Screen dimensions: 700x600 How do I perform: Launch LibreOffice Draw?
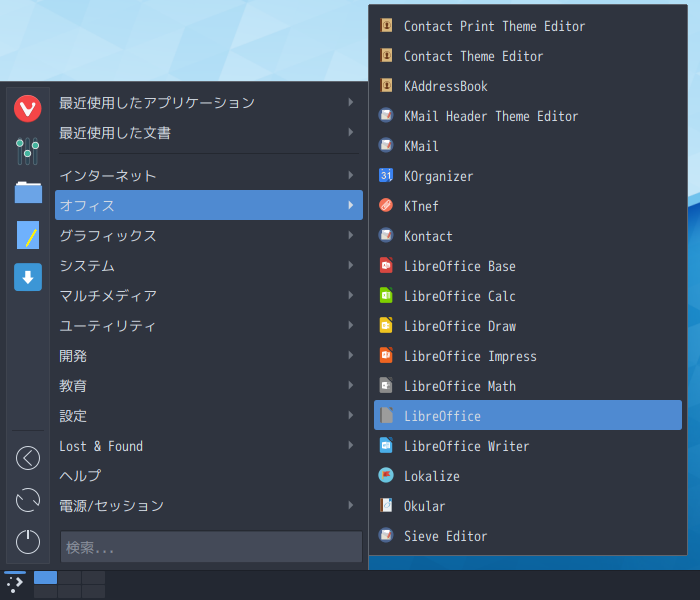pos(528,325)
